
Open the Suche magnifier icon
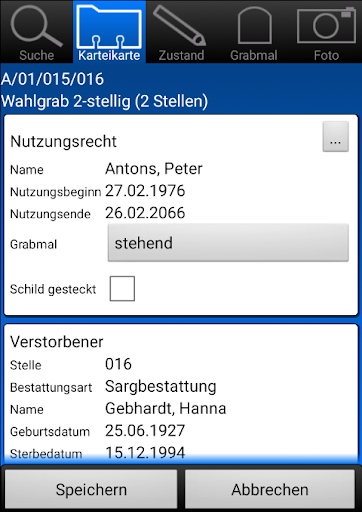point(36,25)
